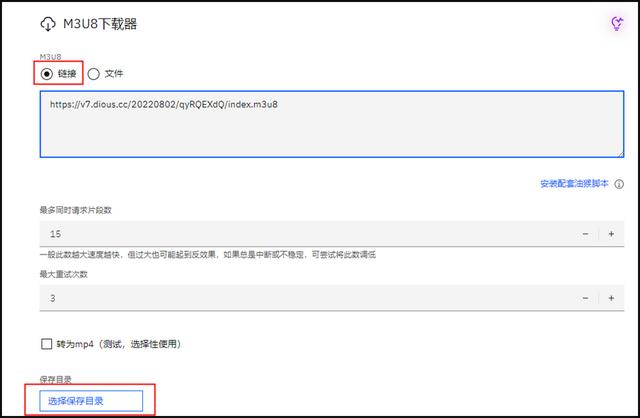Image resolution: width=640 pixels, height=418 pixels.
Task: Click the cloud download icon beside M3U8下载器
Action: (49, 24)
